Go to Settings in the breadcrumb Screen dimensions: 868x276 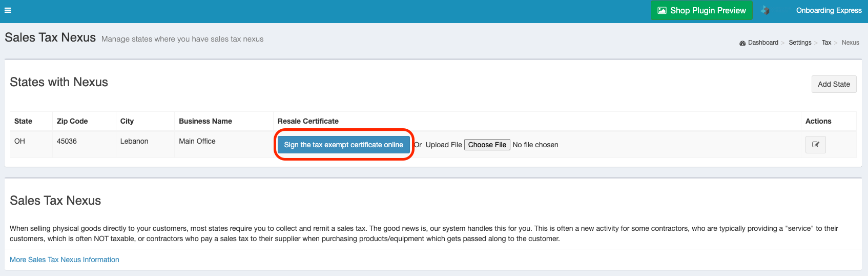800,43
